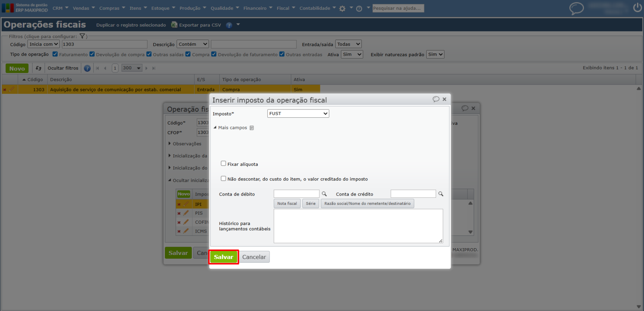Image resolution: width=644 pixels, height=311 pixels.
Task: Delete the ICMS tax row
Action: pyautogui.click(x=179, y=231)
